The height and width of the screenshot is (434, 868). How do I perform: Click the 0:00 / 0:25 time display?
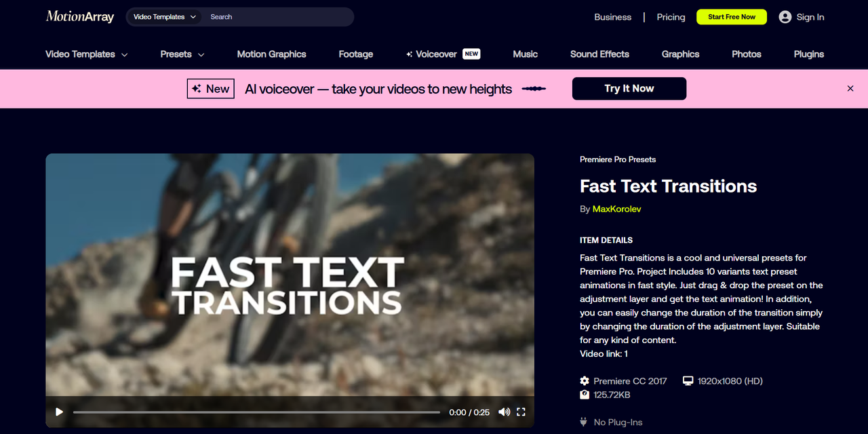[x=469, y=412]
